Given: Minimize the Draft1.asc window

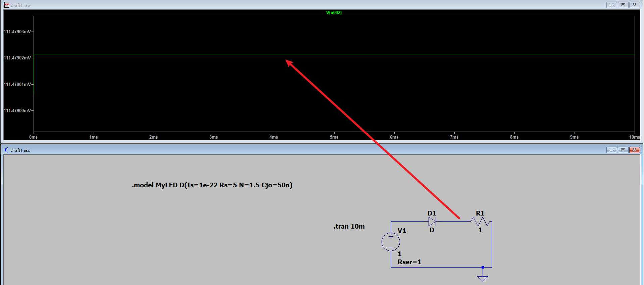Looking at the screenshot, I should [x=611, y=150].
